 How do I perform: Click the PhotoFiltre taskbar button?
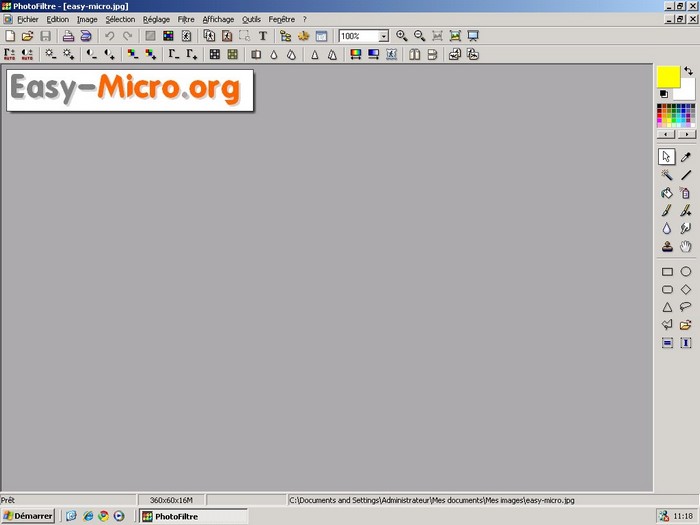[193, 516]
